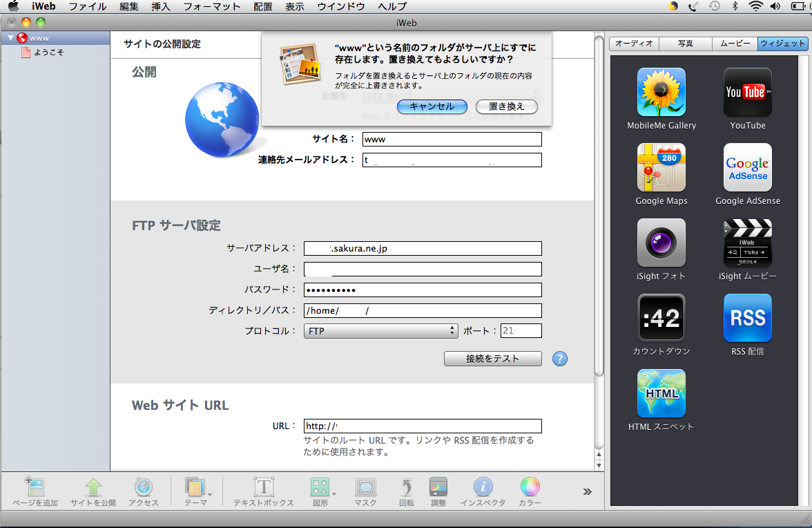Switch to the 写真 tab

point(685,44)
